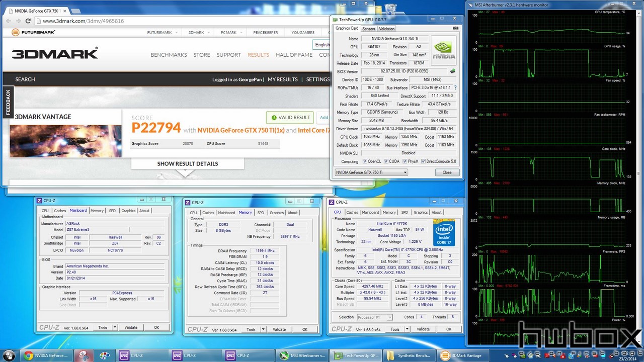
Task: Open the vertical FEEDBACK tab
Action: pos(8,102)
